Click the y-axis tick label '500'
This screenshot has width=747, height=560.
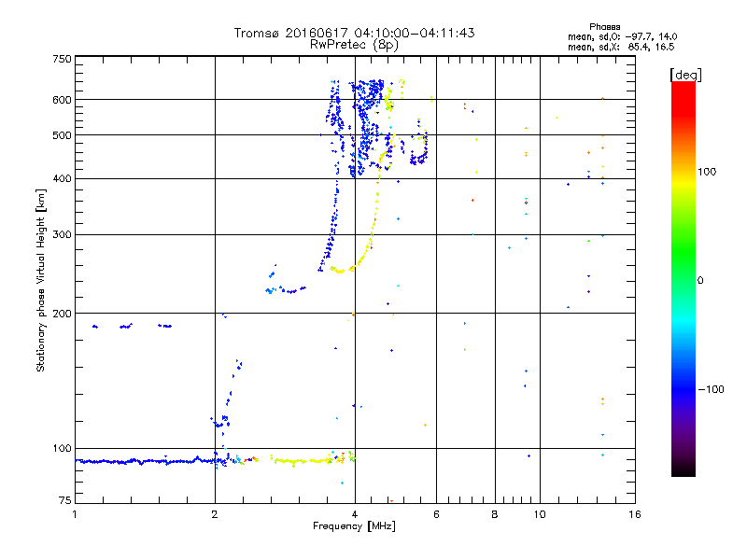coord(62,135)
